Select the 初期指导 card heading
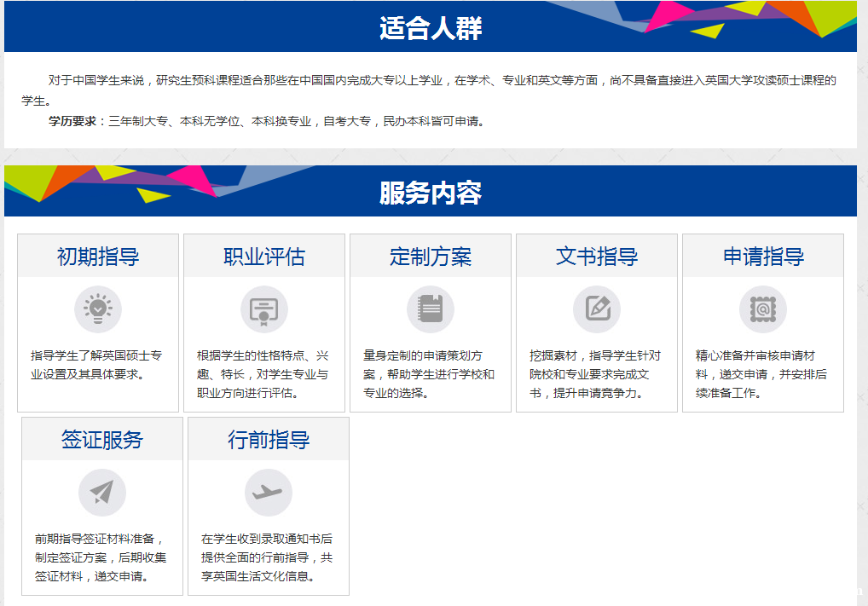Screen dimensions: 868x606 coord(98,257)
